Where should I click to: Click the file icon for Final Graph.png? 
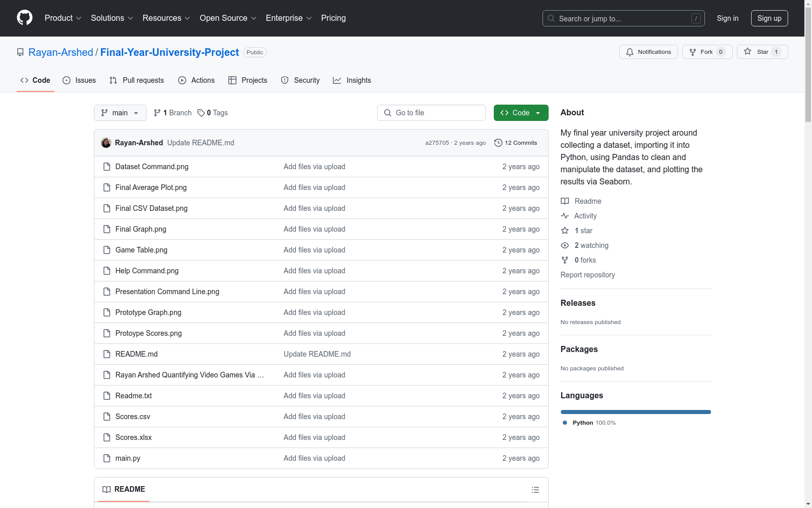coord(107,229)
